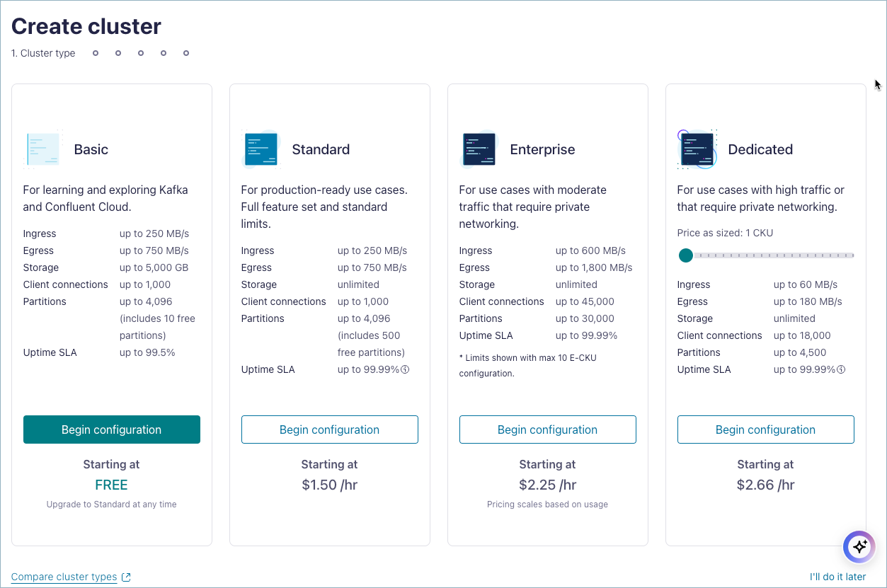Select the first progress step dot
The height and width of the screenshot is (588, 887).
pos(96,52)
